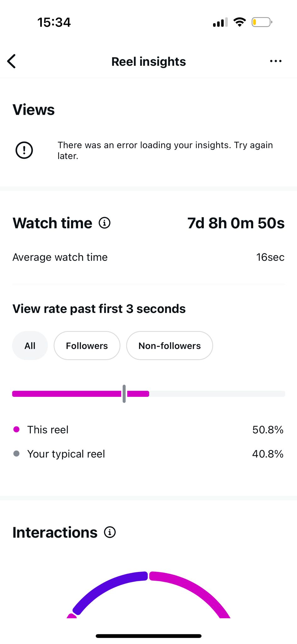Tap the Reel insights page title

coord(149,62)
